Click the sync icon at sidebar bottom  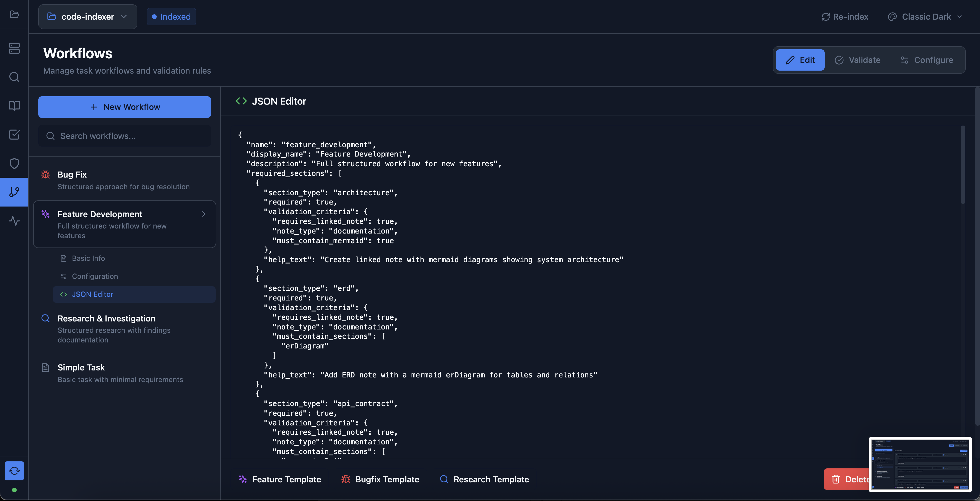point(14,471)
